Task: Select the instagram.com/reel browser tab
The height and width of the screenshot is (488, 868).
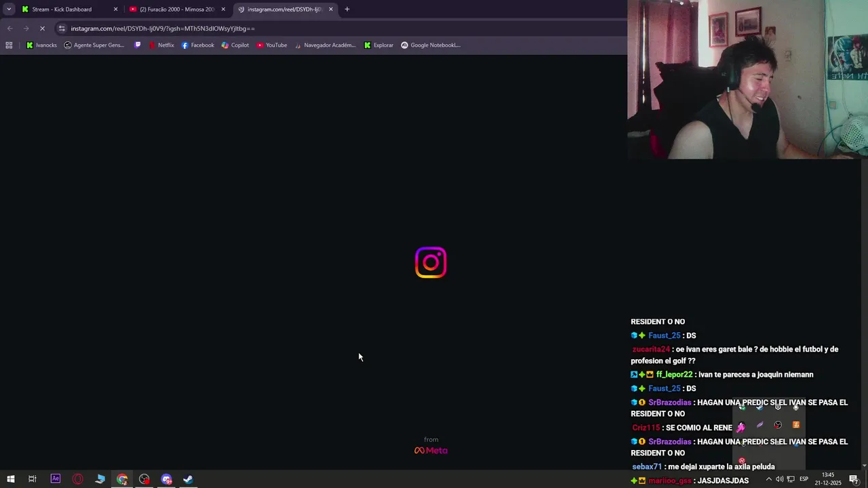Action: pos(285,9)
